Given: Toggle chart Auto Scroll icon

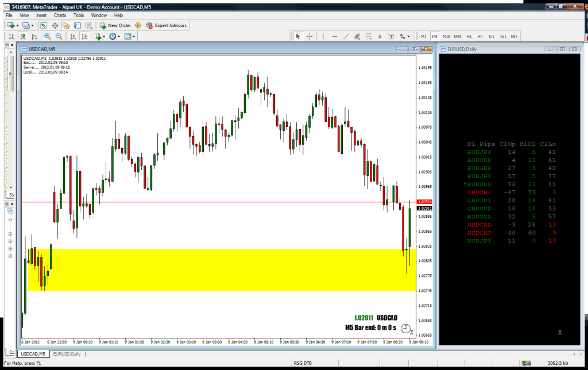Looking at the screenshot, I should tap(73, 36).
